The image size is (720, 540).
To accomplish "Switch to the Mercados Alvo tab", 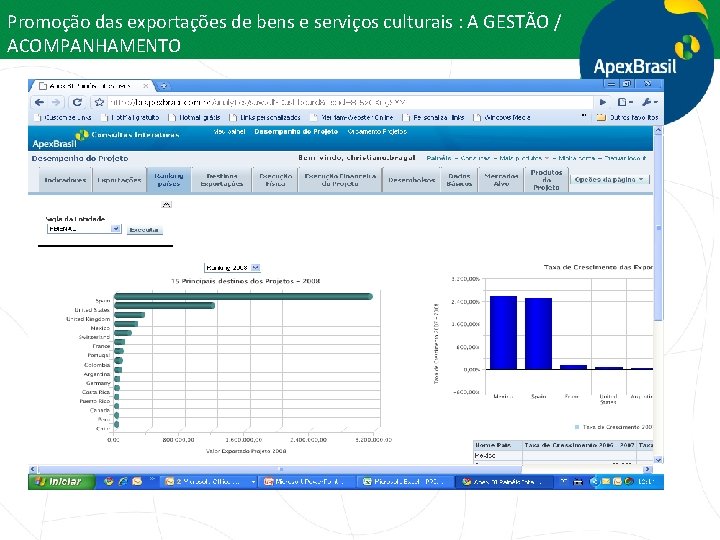I will point(501,180).
